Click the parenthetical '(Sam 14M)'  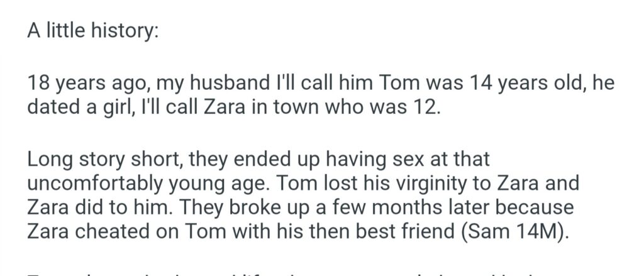(x=514, y=230)
